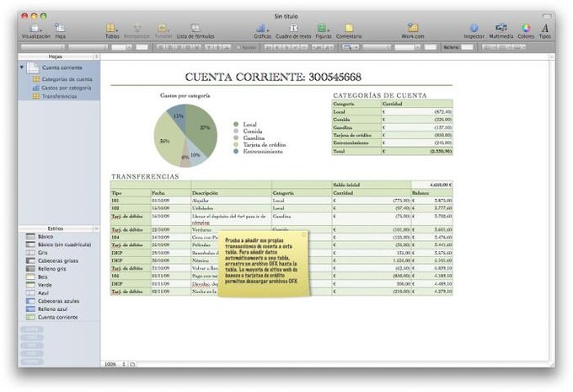
Task: Select Transferencias in sheets list
Action: 59,96
